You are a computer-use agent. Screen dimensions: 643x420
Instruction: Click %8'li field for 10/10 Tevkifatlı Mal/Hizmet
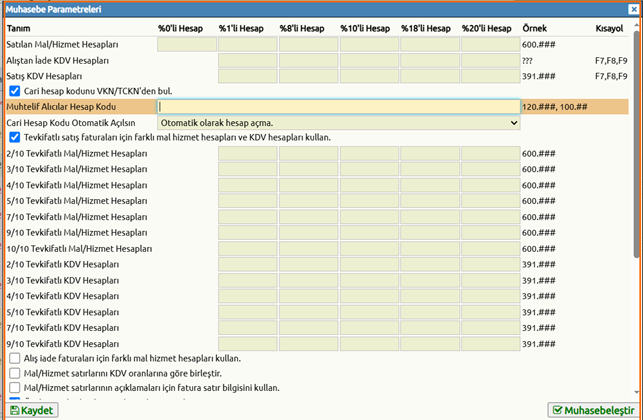tap(308, 249)
